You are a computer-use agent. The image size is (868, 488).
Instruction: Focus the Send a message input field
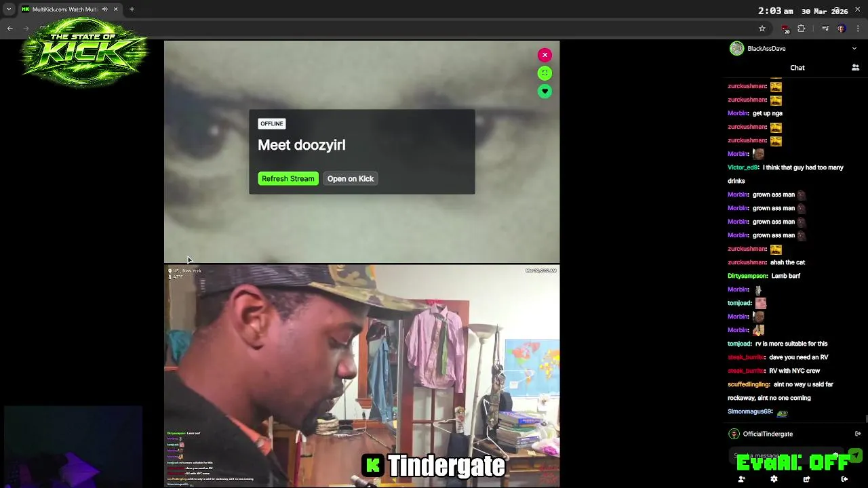[787, 455]
